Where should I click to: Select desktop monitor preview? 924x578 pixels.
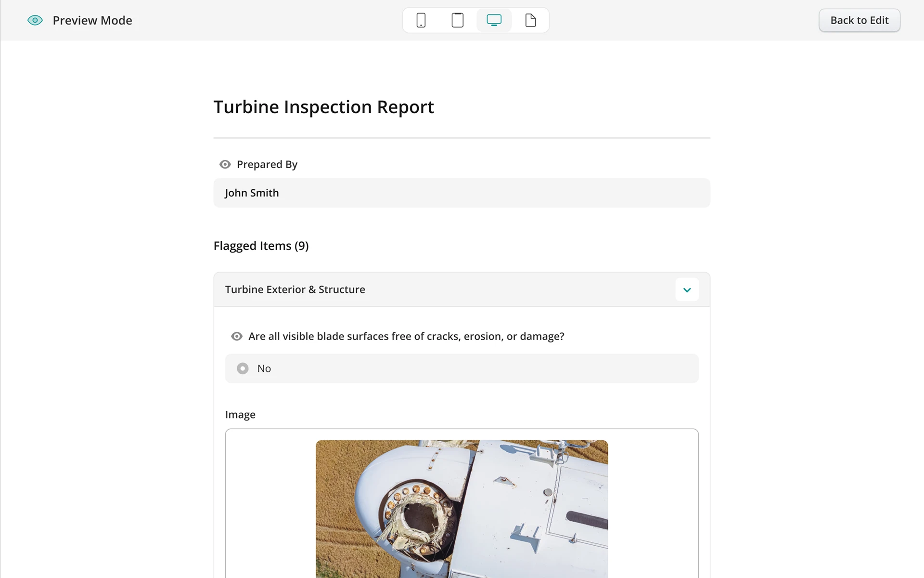coord(494,20)
